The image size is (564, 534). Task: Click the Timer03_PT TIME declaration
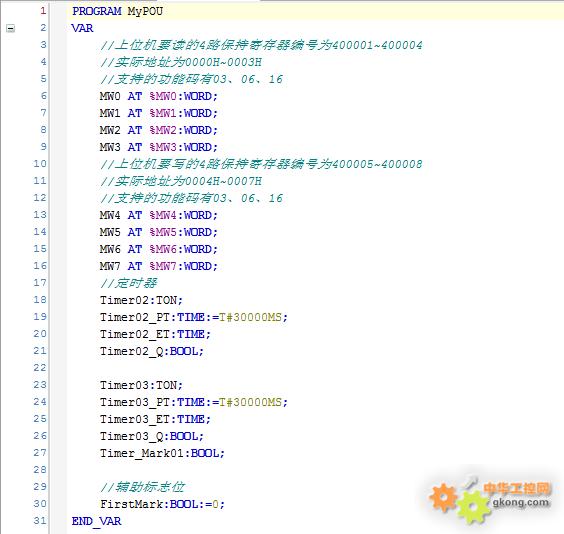(194, 402)
